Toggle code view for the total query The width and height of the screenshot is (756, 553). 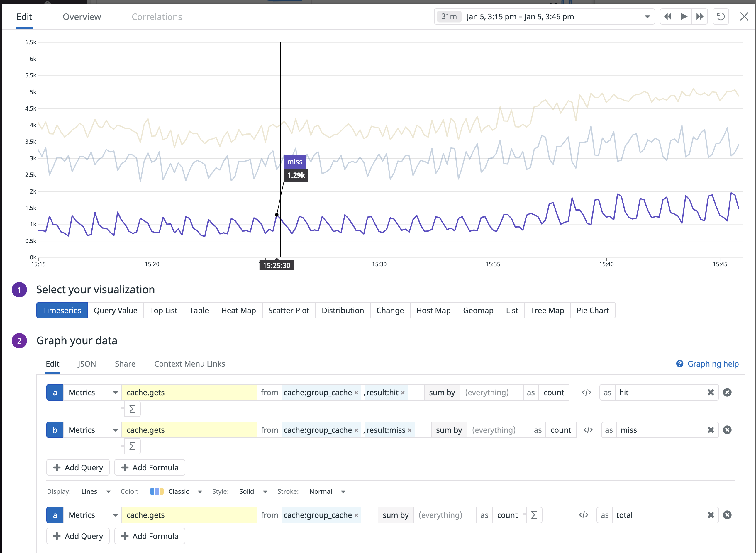click(584, 515)
